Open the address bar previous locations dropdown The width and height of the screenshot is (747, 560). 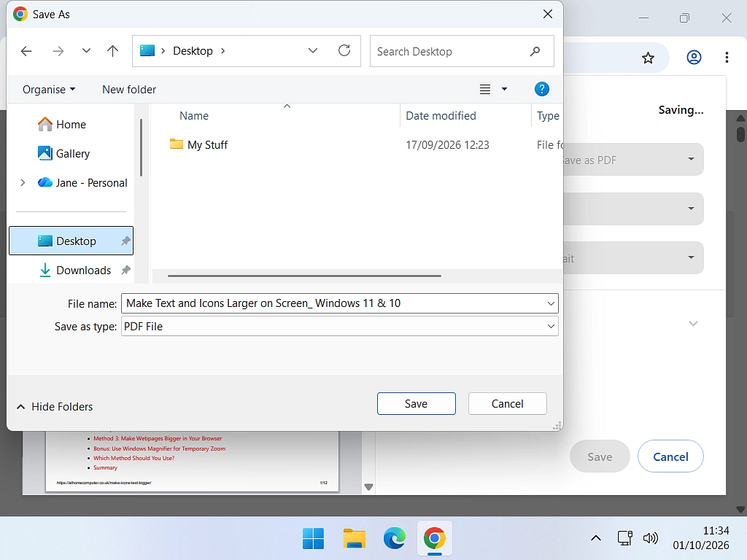pos(312,50)
